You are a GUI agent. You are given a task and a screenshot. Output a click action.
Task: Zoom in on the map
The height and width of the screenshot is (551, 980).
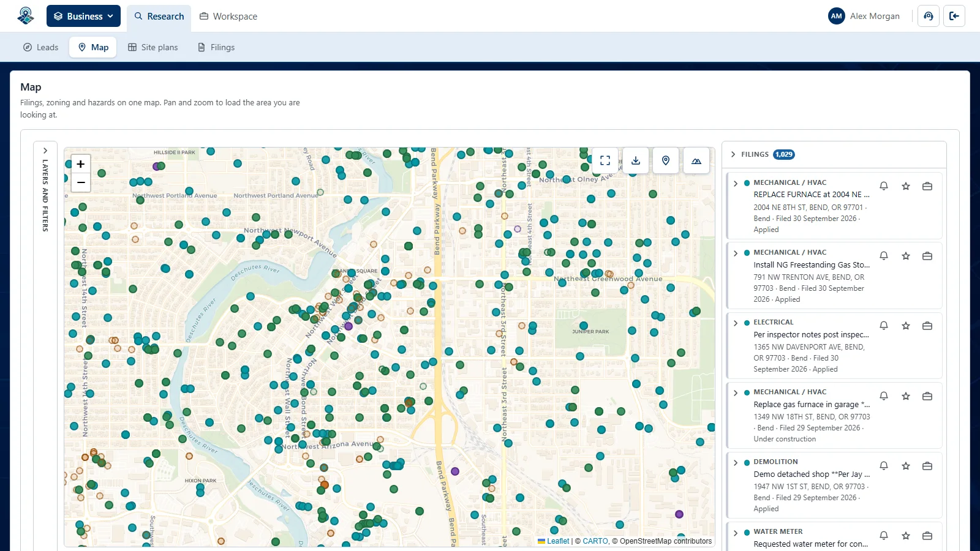click(81, 164)
